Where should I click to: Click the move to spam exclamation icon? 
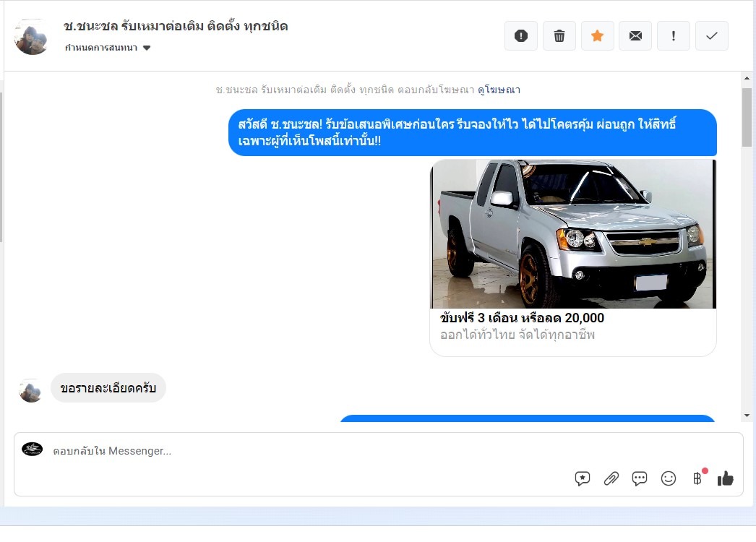pos(520,35)
